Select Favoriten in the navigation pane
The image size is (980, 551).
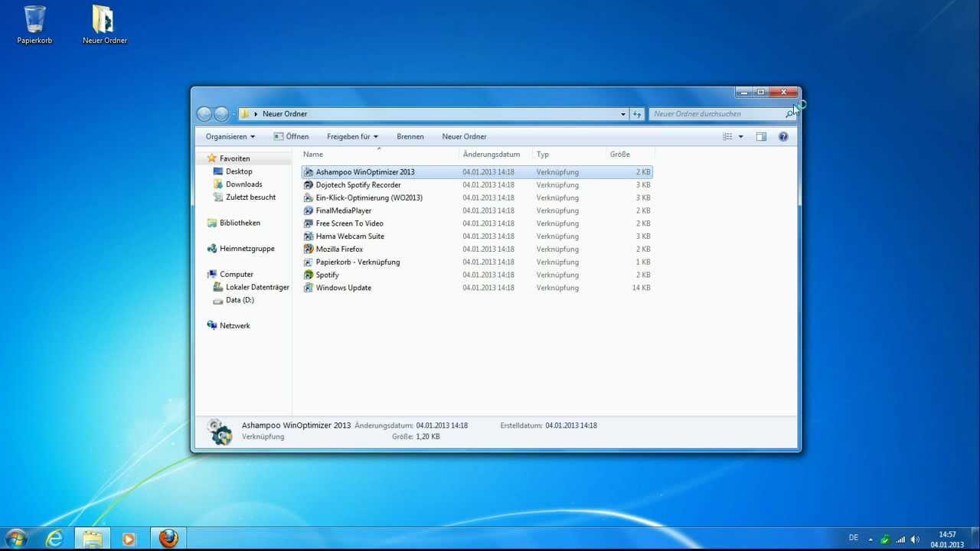click(234, 158)
